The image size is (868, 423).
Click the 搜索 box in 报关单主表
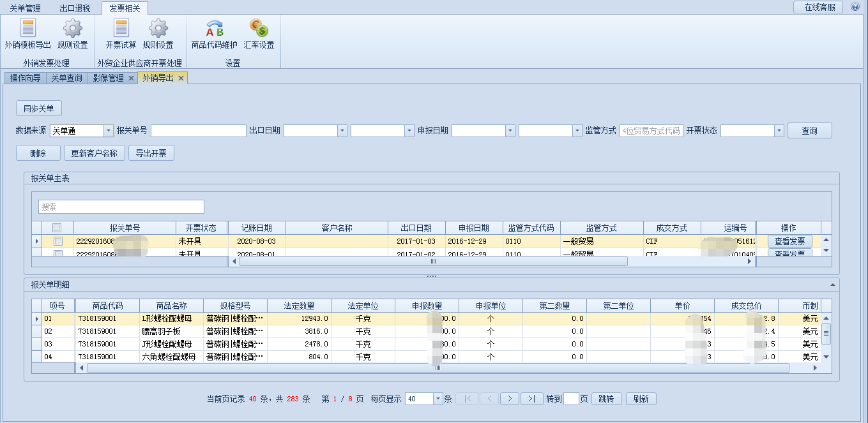121,207
